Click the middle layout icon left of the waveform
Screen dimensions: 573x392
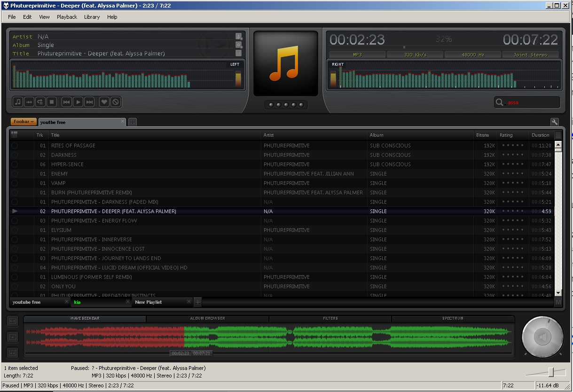click(x=12, y=337)
